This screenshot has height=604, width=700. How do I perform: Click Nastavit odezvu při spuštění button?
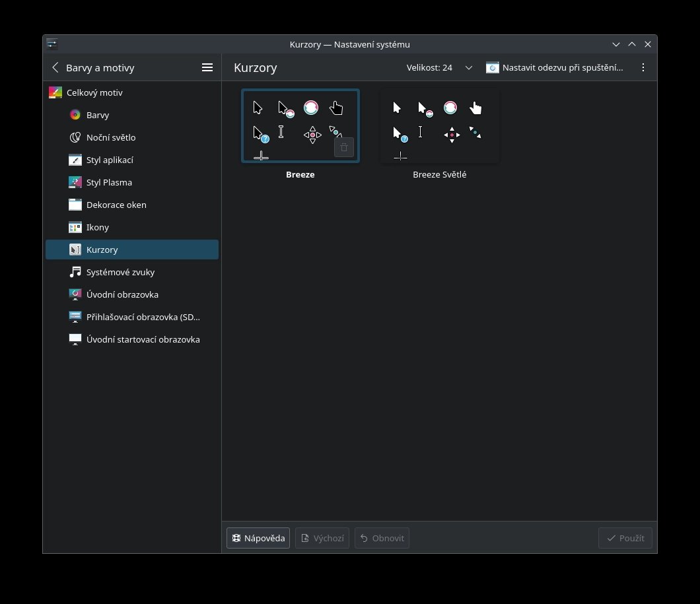point(555,67)
